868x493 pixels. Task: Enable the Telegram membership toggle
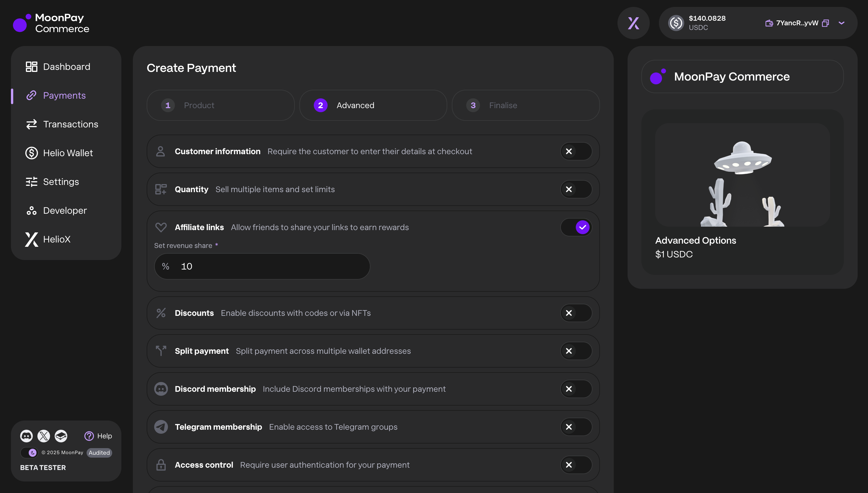576,427
